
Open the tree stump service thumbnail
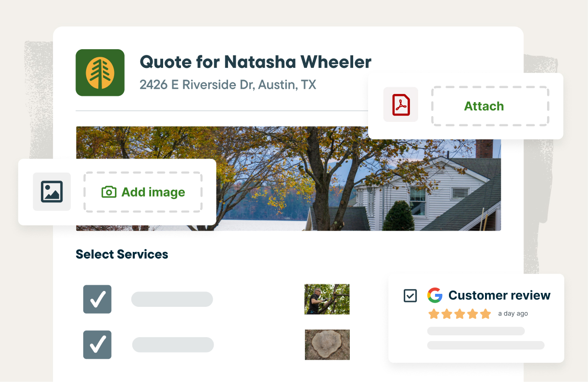(x=327, y=344)
